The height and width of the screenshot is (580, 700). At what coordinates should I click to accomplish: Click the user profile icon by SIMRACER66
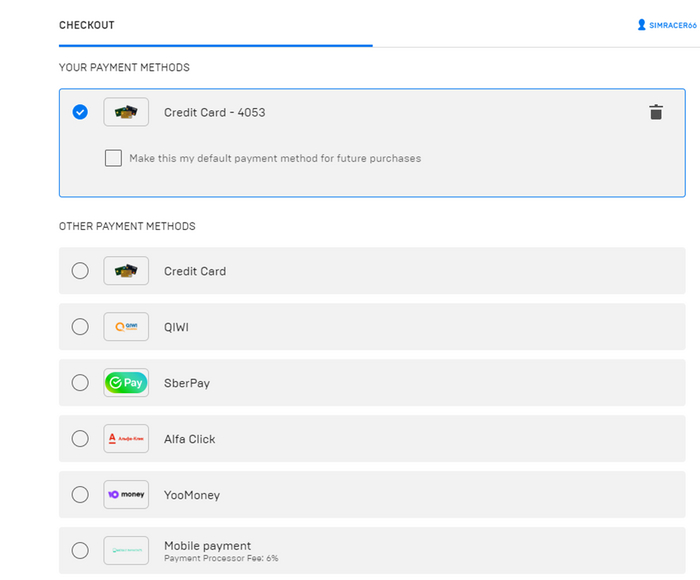(x=642, y=25)
